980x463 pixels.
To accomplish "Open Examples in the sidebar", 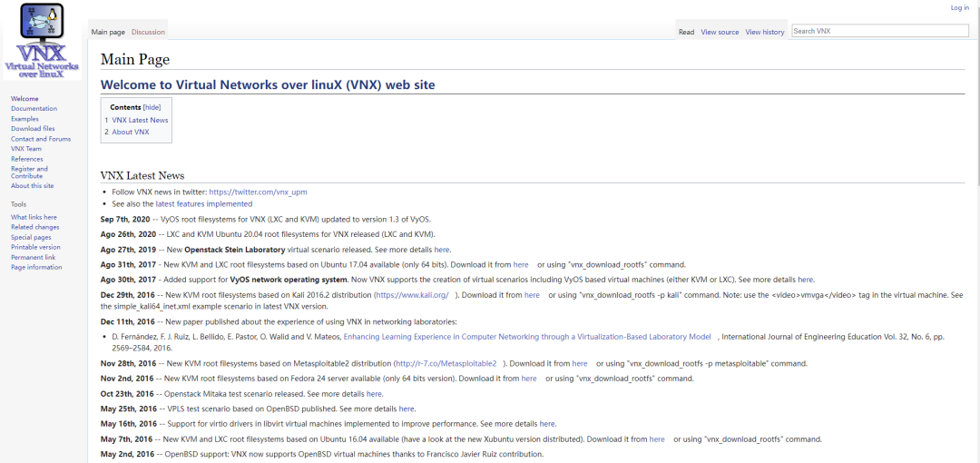I will point(24,119).
